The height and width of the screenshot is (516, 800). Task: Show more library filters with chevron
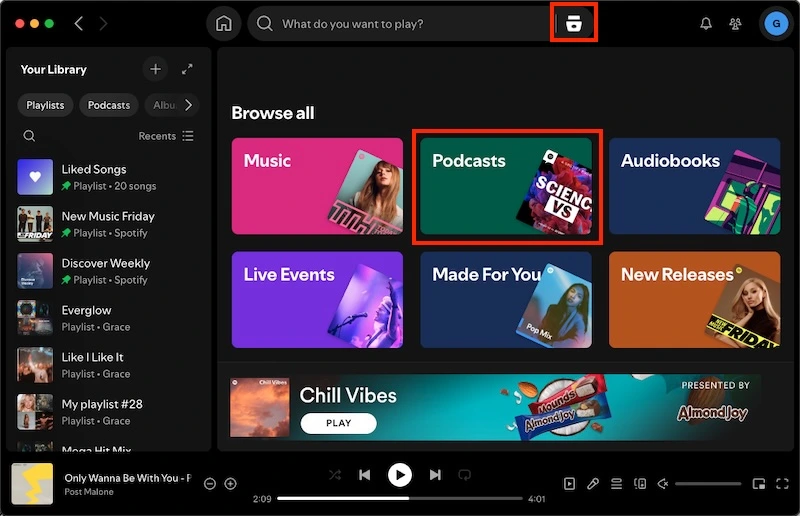(188, 105)
